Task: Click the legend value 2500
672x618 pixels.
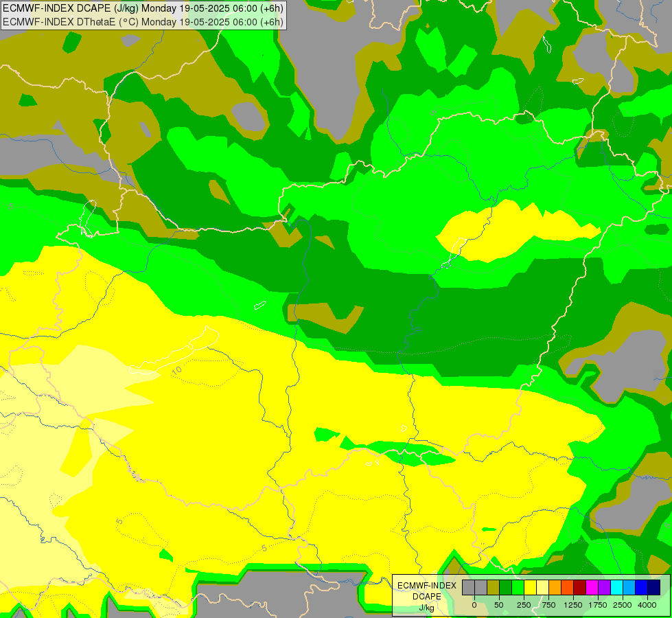Action: click(x=623, y=605)
